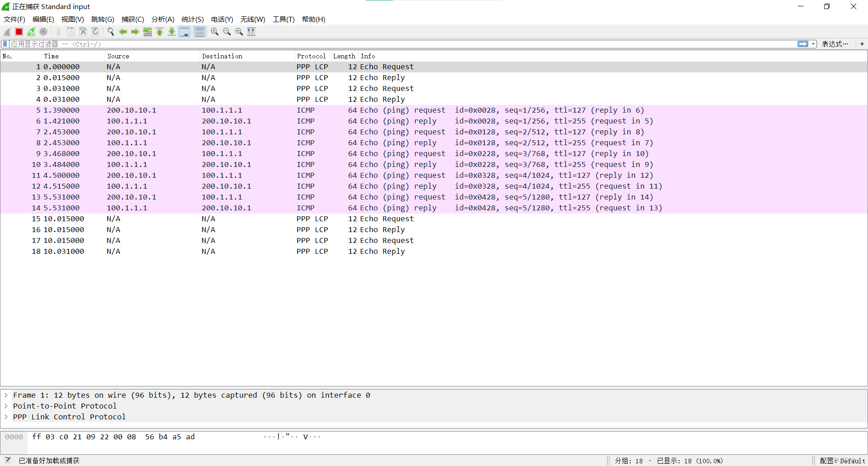Click go to specific packet icon

(x=147, y=32)
